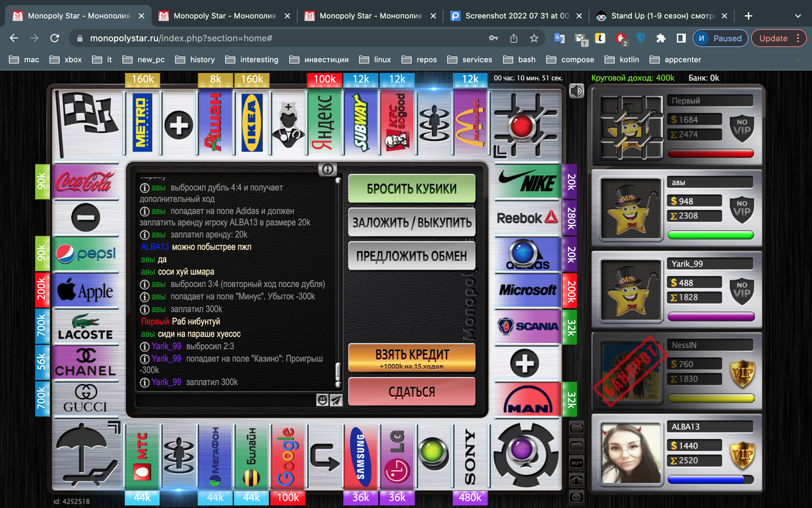This screenshot has height=508, width=812.
Task: Select the Apple board tile
Action: pos(85,290)
